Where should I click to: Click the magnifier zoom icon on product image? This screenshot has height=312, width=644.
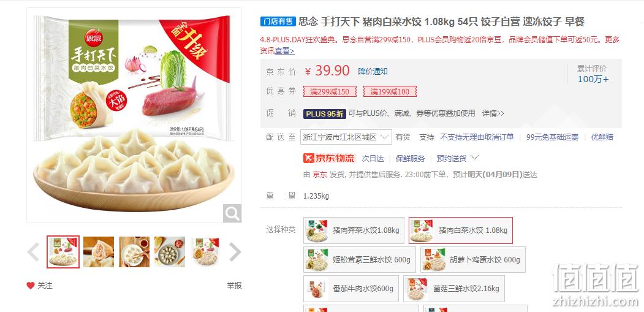point(232,213)
